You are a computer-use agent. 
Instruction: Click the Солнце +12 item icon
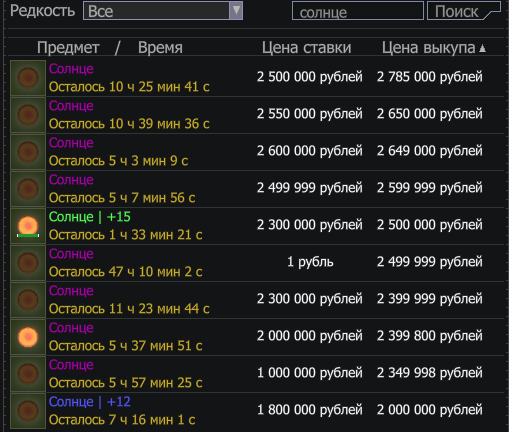point(28,411)
